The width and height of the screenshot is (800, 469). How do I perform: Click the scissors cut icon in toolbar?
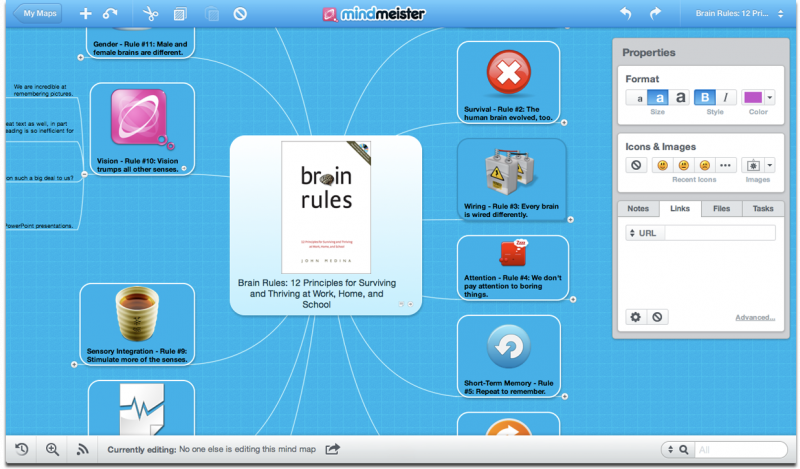click(150, 14)
